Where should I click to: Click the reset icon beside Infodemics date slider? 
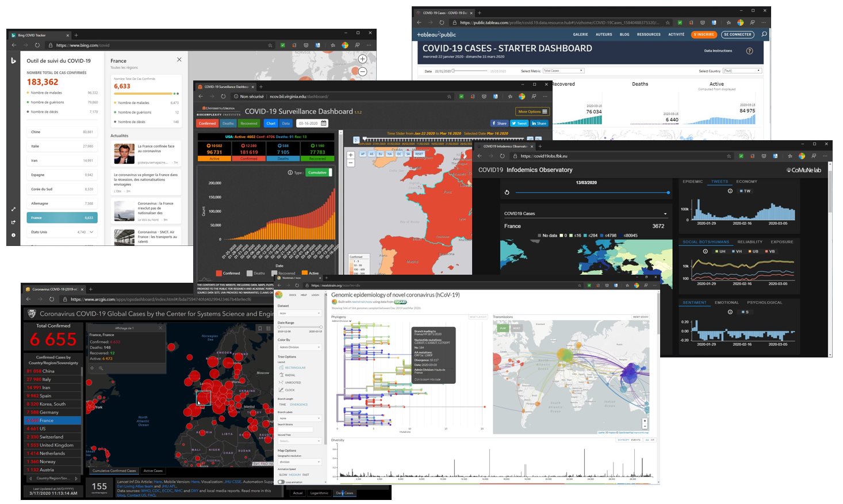507,193
